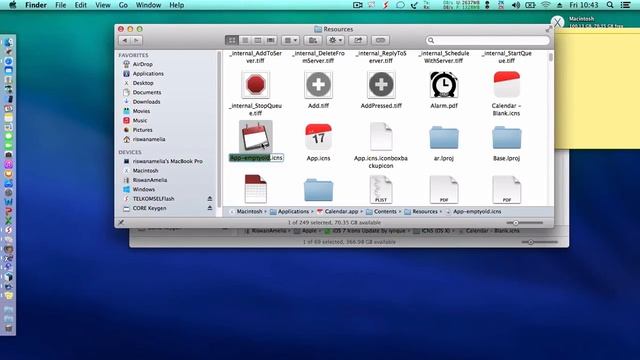Image resolution: width=640 pixels, height=360 pixels.
Task: Open the Window menu
Action: [x=148, y=5]
